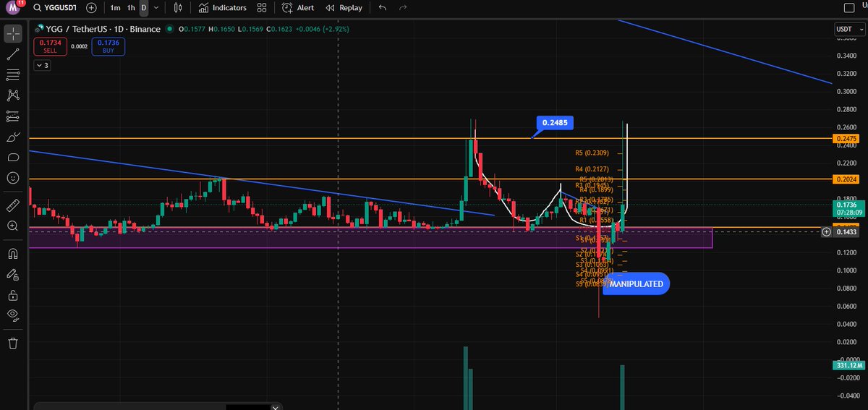Open the emoji icons tool
The width and height of the screenshot is (868, 410).
tap(12, 177)
